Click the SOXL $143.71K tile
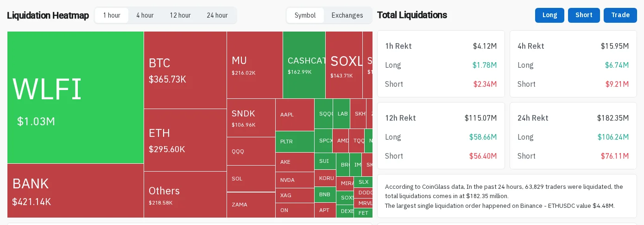The height and width of the screenshot is (225, 644). pos(344,65)
